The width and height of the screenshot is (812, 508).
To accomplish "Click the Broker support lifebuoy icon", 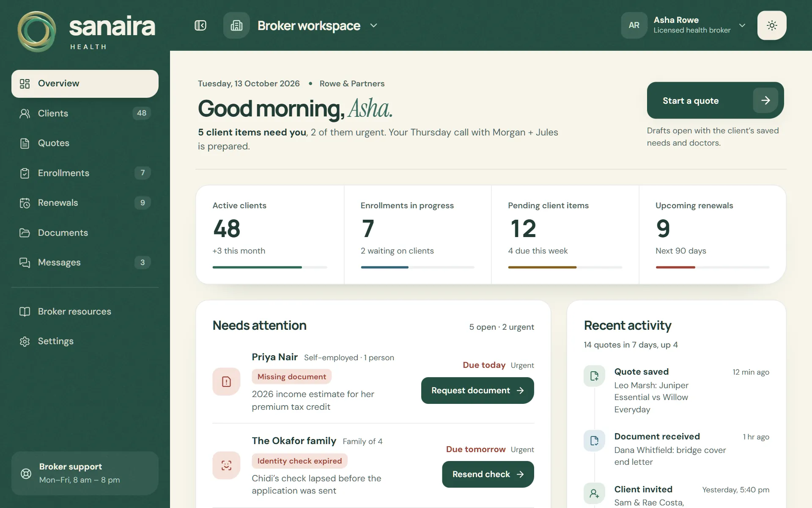I will 26,473.
